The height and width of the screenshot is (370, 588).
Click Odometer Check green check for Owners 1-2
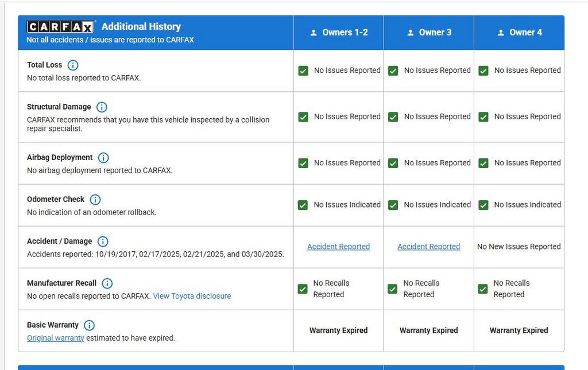303,205
